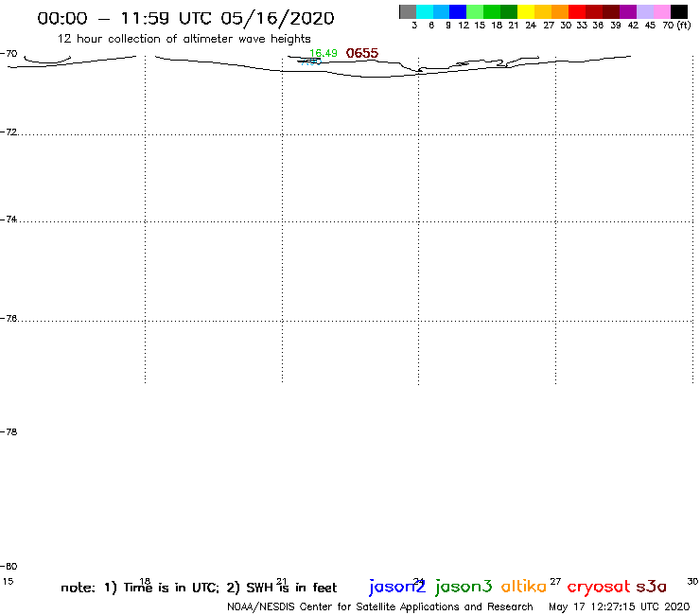This screenshot has width=700, height=615.
Task: Click the -78 latitude axis label
Action: [9, 431]
